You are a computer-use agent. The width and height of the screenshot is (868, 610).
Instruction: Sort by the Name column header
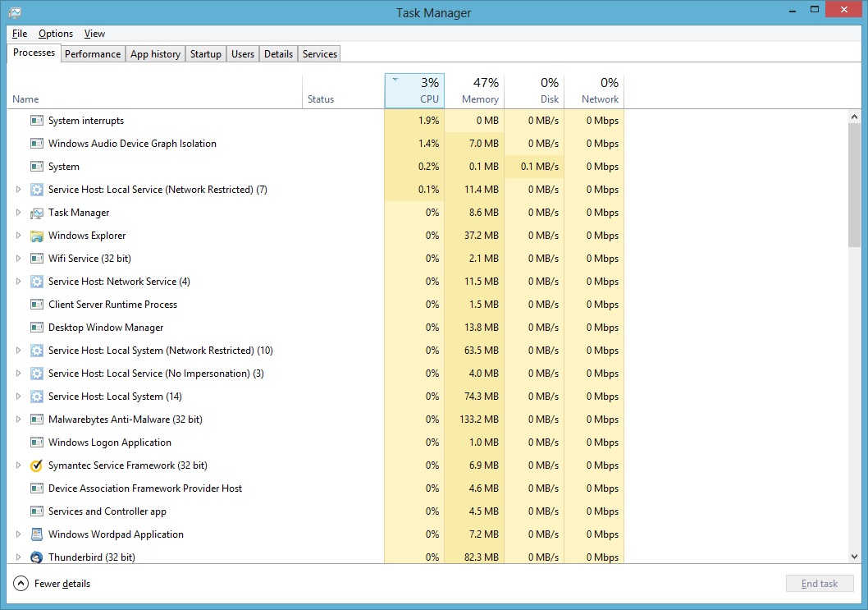(x=154, y=91)
